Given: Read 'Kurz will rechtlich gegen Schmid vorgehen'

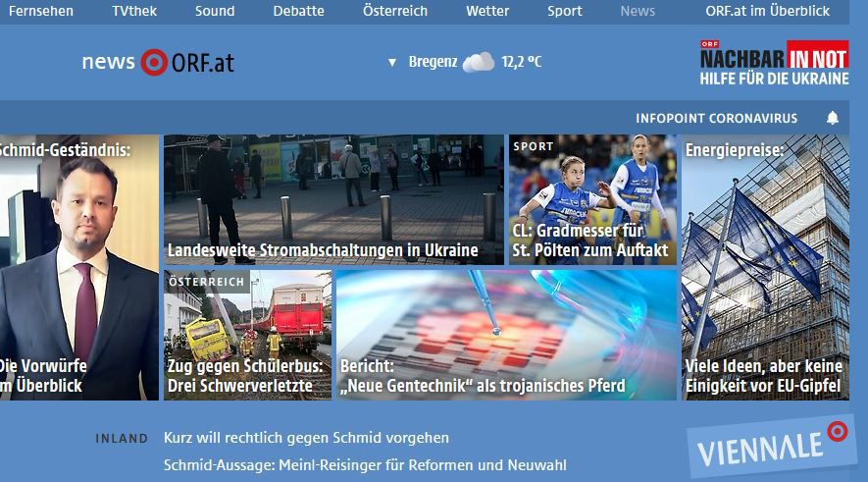Looking at the screenshot, I should (306, 438).
